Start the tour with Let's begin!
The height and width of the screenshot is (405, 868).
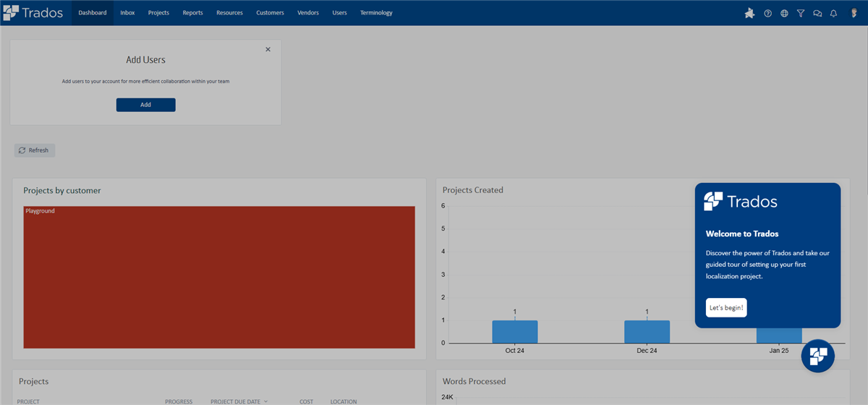click(726, 307)
